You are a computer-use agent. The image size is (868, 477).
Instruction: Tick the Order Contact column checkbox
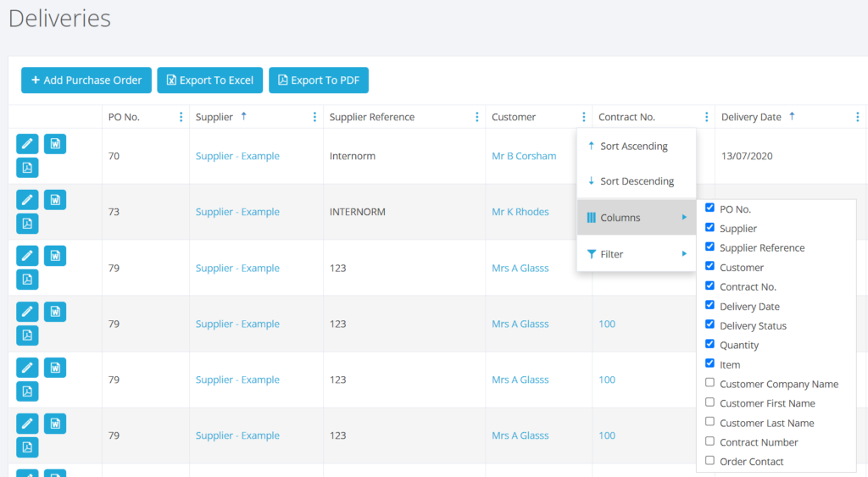[709, 462]
